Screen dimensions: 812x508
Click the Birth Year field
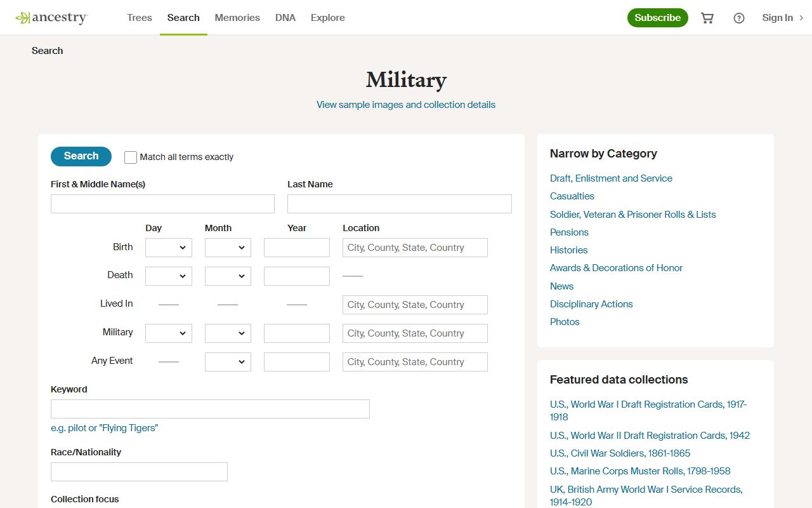point(297,248)
